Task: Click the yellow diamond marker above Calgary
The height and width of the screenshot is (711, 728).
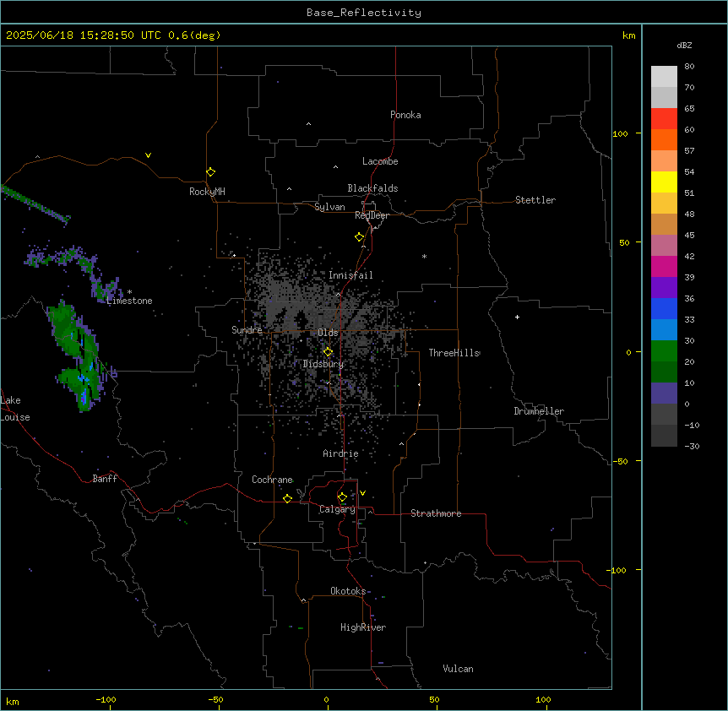Action: click(342, 497)
